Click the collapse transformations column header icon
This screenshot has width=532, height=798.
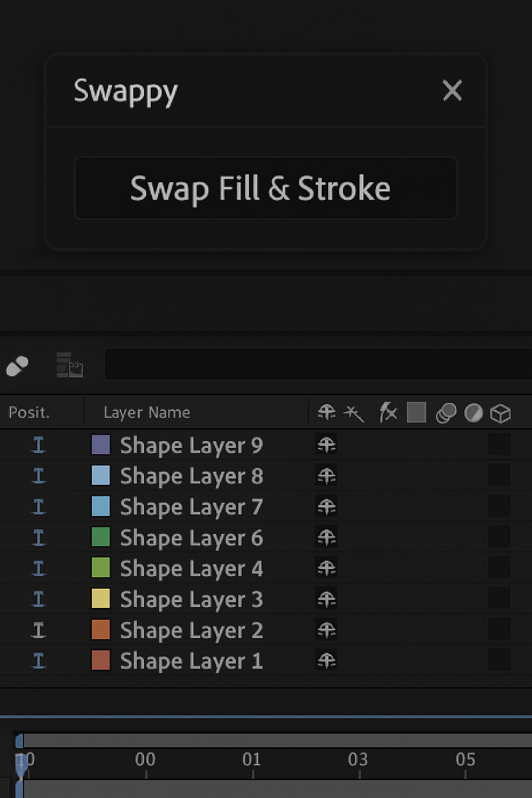coord(354,413)
